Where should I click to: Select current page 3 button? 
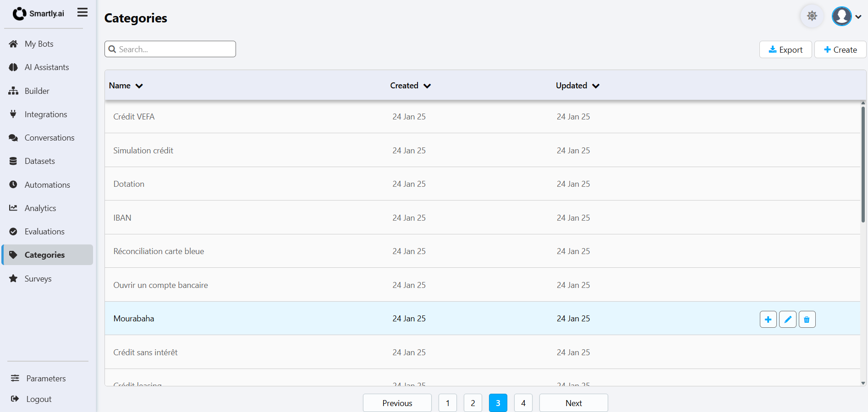click(x=498, y=403)
